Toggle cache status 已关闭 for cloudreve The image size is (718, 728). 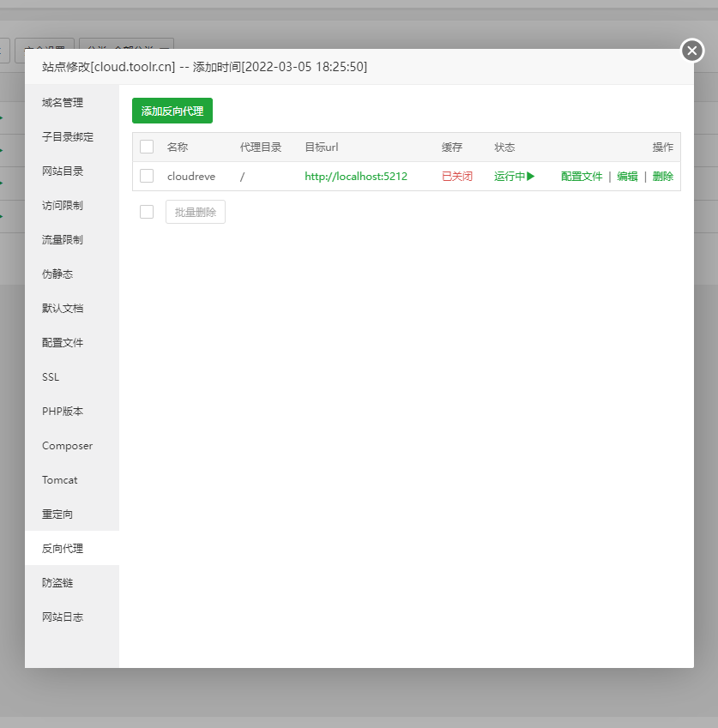(x=457, y=177)
